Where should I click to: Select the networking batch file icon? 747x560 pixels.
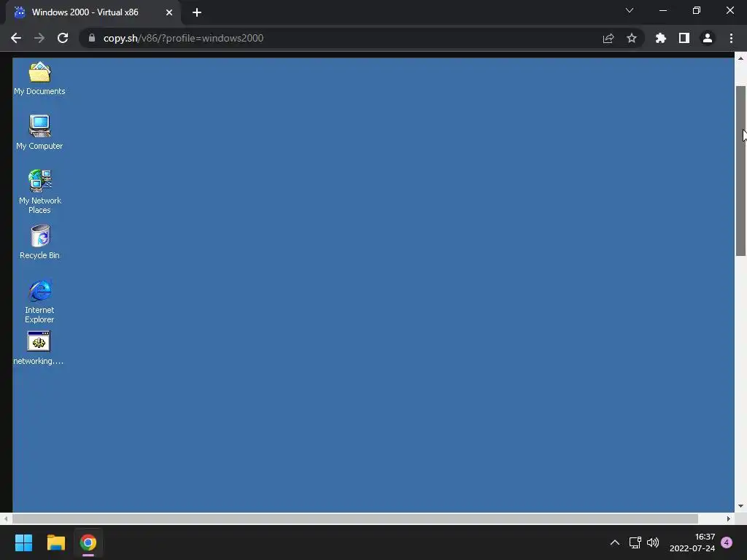39,348
